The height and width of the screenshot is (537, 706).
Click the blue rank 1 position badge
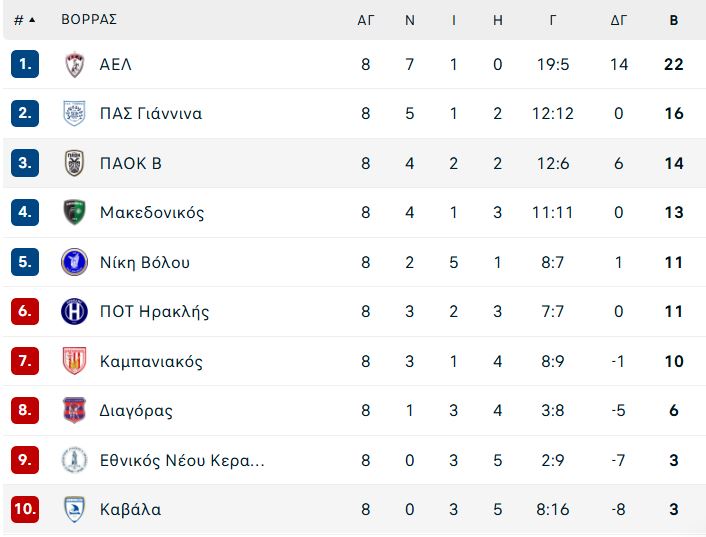[x=25, y=64]
